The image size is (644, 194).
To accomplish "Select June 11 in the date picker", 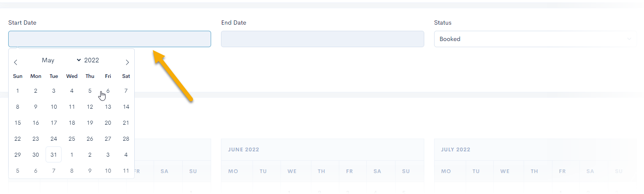I will coord(126,171).
